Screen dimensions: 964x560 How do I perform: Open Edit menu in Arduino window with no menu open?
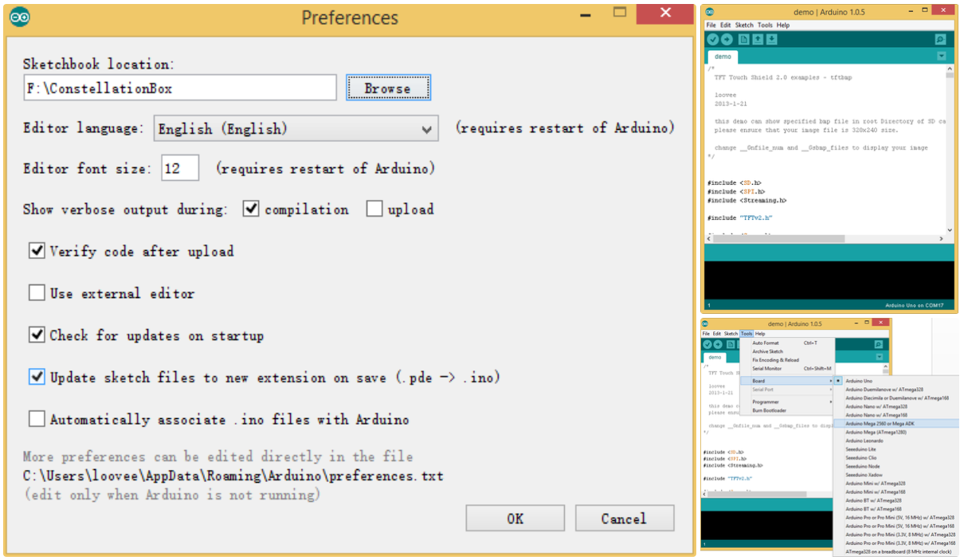tap(725, 25)
